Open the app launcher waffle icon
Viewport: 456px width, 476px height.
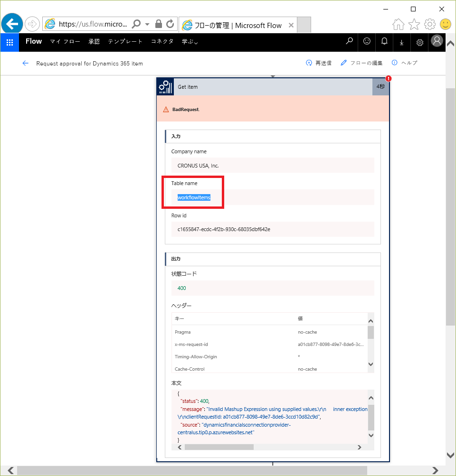9,43
